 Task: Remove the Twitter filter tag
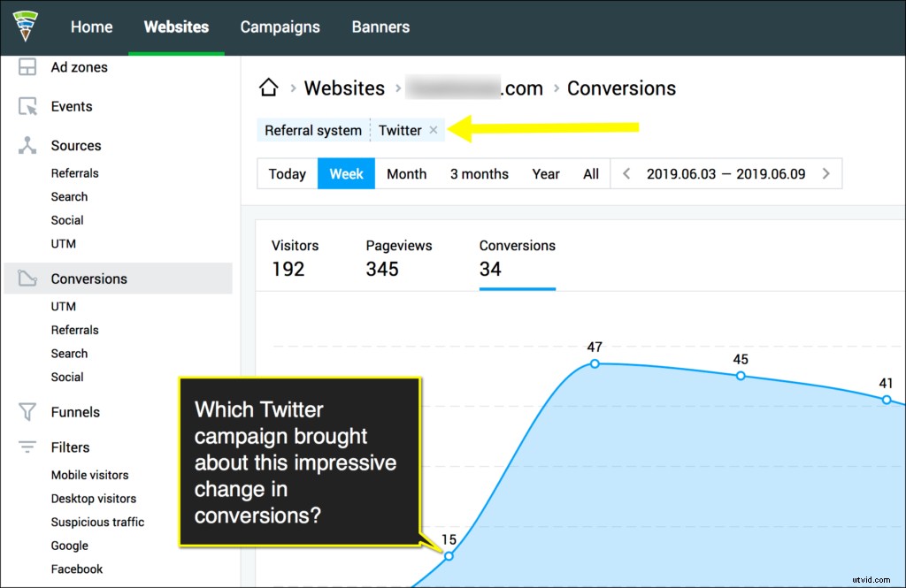pyautogui.click(x=434, y=129)
